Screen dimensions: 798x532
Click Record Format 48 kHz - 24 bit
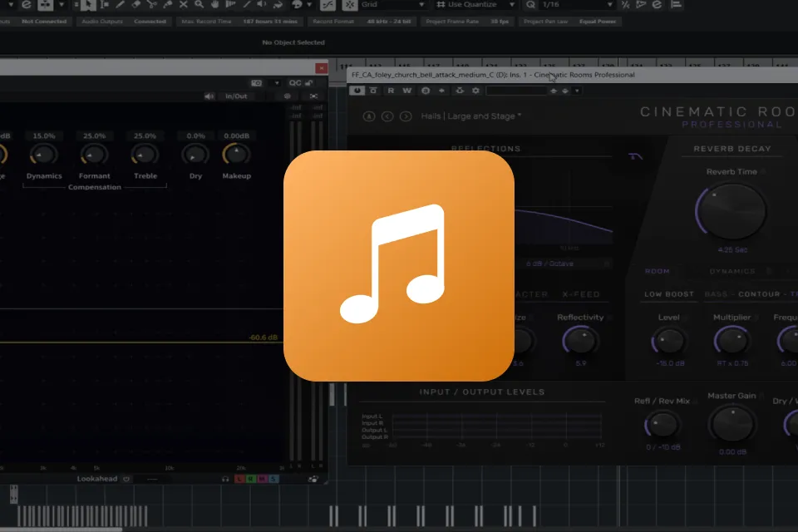click(x=362, y=22)
